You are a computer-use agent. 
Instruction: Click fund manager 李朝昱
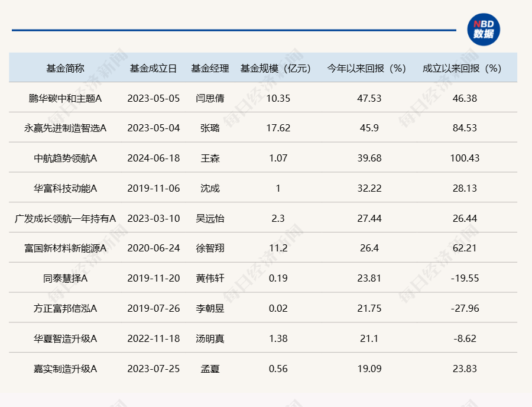(x=210, y=308)
